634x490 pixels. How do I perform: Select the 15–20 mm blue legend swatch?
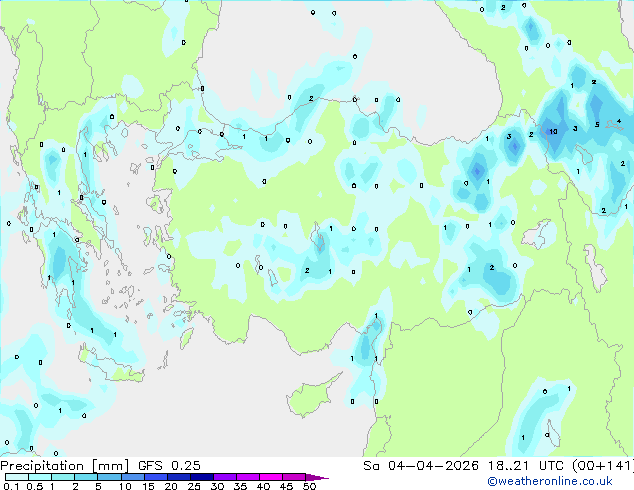[155, 477]
